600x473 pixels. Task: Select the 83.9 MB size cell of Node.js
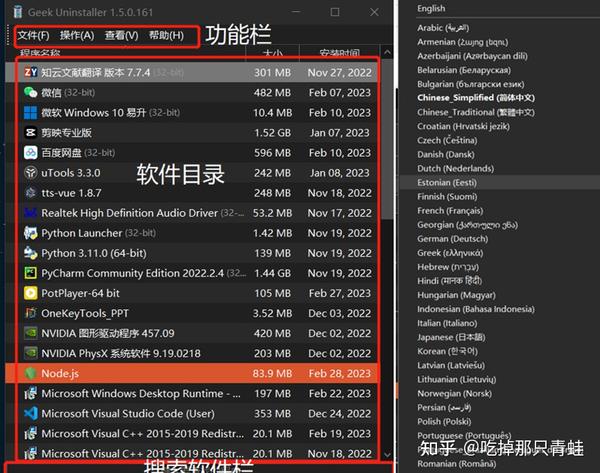pyautogui.click(x=272, y=374)
